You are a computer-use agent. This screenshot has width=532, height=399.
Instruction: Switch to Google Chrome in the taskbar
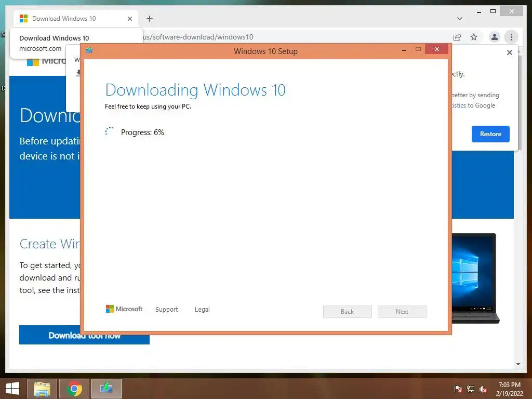pyautogui.click(x=74, y=389)
